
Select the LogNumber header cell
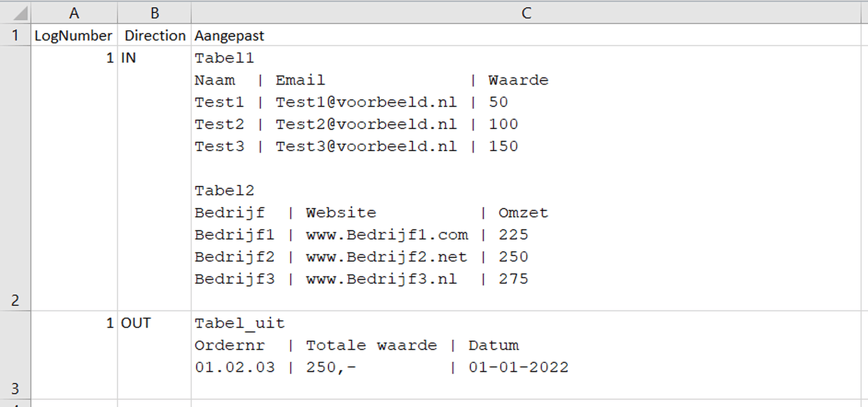click(74, 35)
